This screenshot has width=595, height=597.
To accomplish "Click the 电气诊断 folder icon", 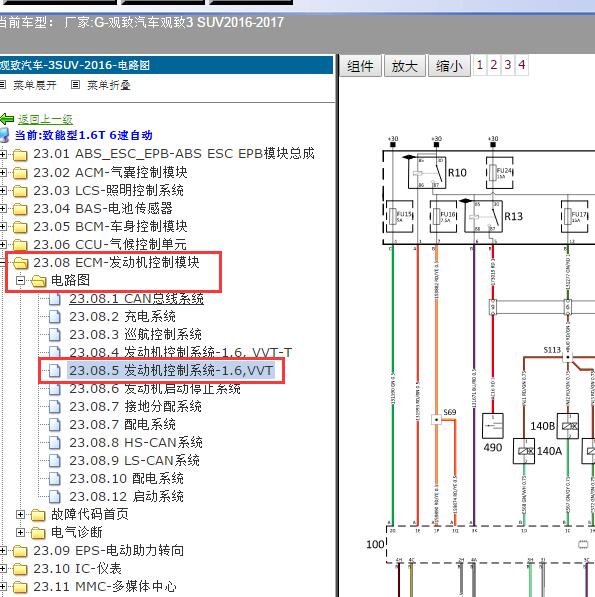I will pos(38,533).
